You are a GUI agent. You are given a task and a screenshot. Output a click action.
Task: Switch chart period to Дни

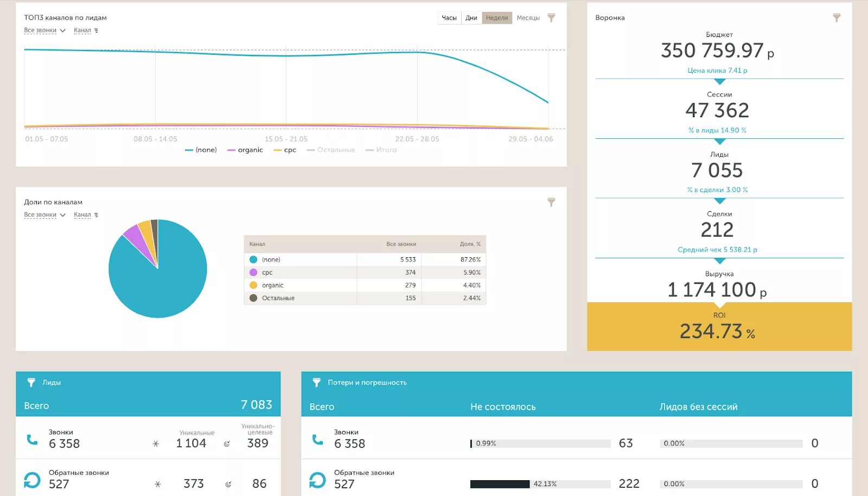[471, 18]
